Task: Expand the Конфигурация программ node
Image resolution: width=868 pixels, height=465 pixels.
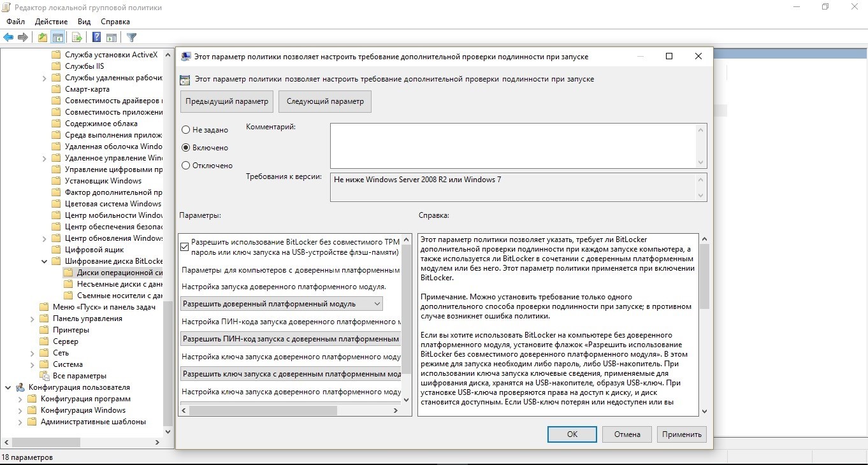Action: [20, 399]
